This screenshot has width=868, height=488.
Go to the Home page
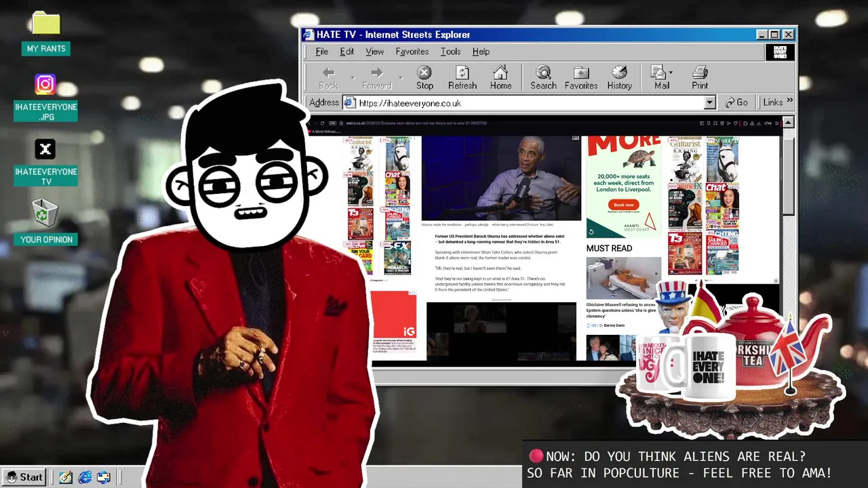pos(500,78)
